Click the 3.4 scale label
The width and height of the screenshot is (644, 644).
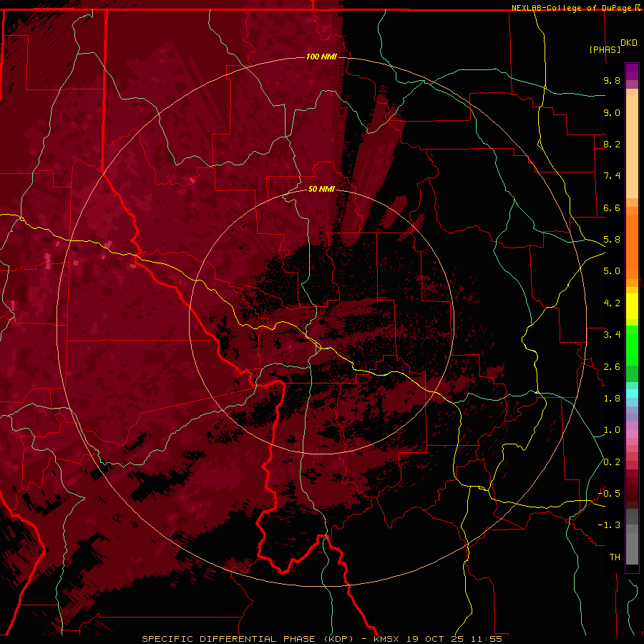[612, 335]
